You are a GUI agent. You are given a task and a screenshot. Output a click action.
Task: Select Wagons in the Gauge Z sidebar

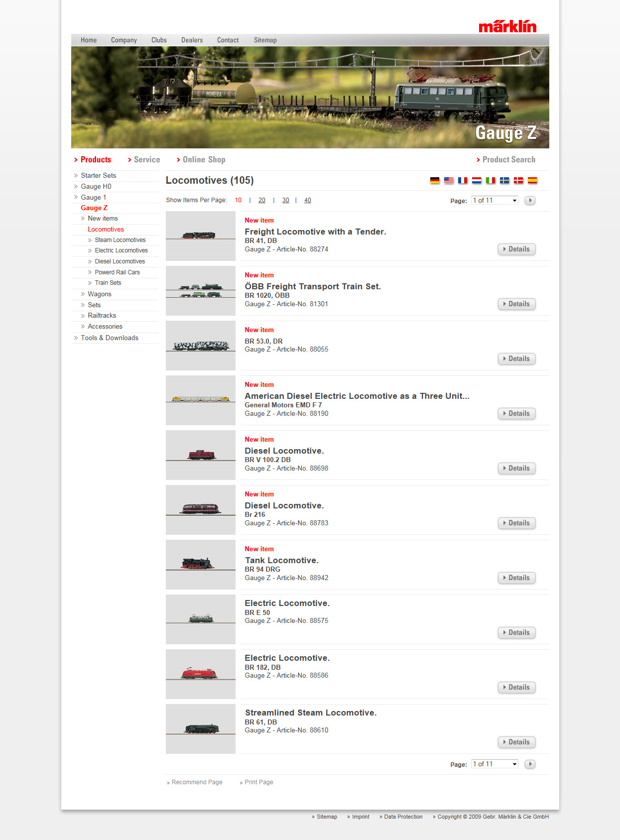pos(100,294)
